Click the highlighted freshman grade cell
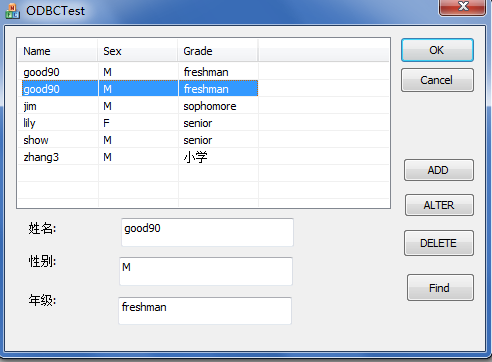The height and width of the screenshot is (362, 492). click(x=218, y=89)
